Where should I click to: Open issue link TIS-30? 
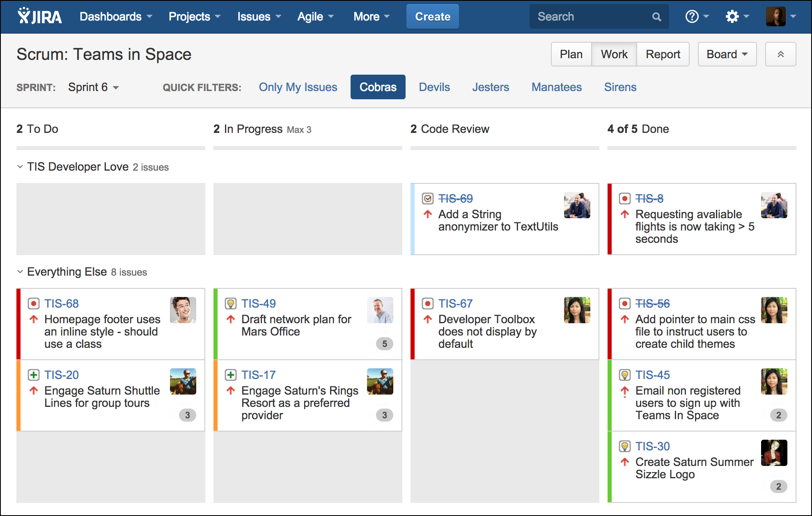(652, 446)
